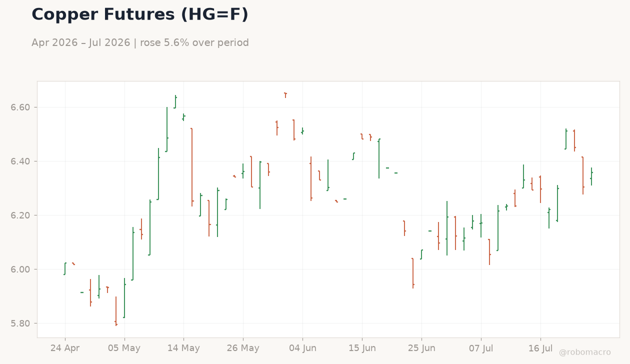The width and height of the screenshot is (630, 364).
Task: Select the highest red bar near 6.65
Action: [285, 95]
